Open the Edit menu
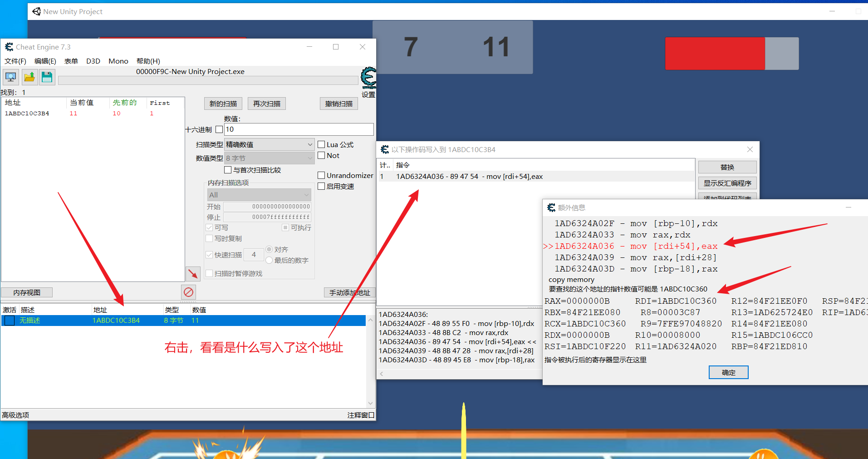 coord(45,61)
